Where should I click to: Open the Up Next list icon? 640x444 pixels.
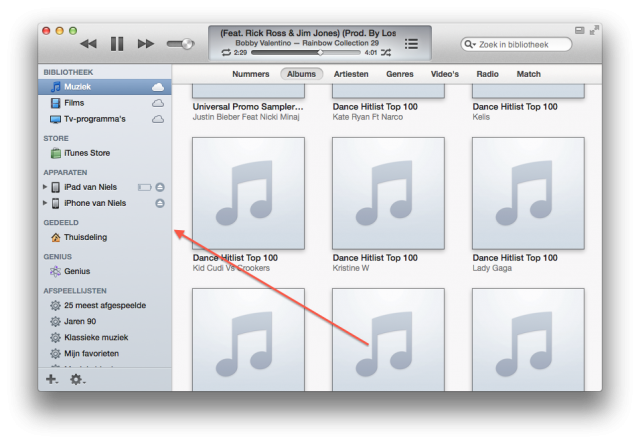[411, 44]
